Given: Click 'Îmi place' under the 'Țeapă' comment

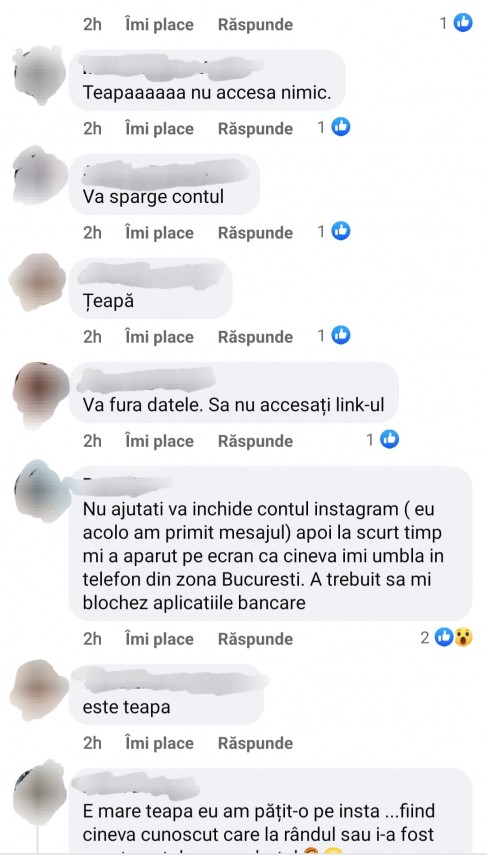Looking at the screenshot, I should (159, 337).
